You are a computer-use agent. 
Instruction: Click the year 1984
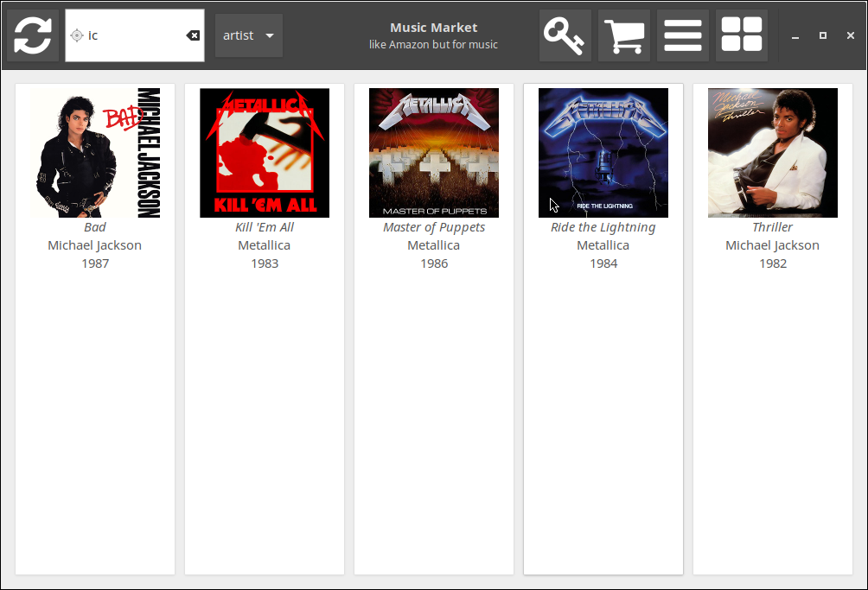pos(603,263)
